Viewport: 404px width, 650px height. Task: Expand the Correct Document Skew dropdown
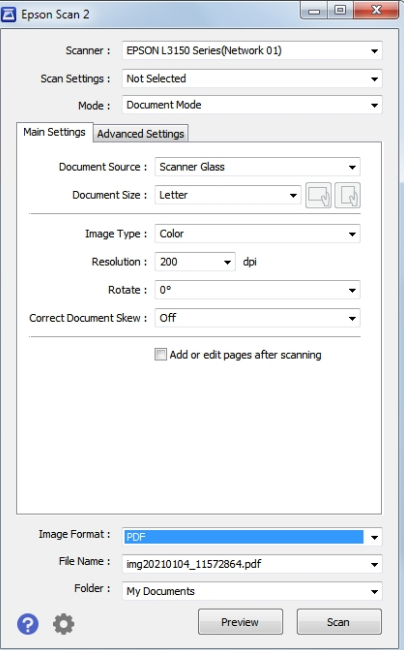coord(257,318)
